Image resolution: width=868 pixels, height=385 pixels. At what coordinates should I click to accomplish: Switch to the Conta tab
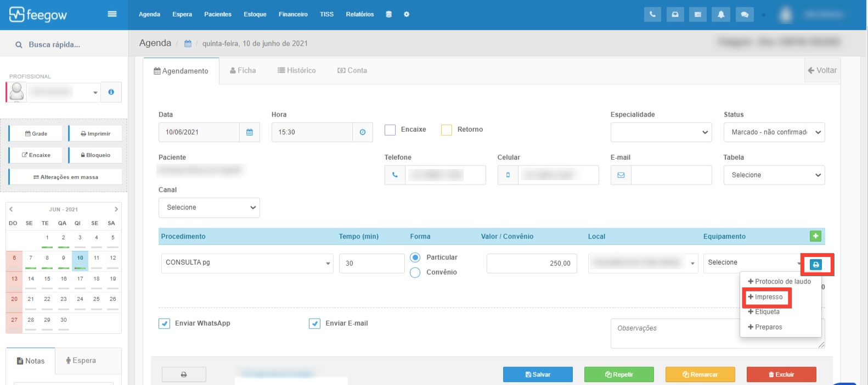[352, 70]
